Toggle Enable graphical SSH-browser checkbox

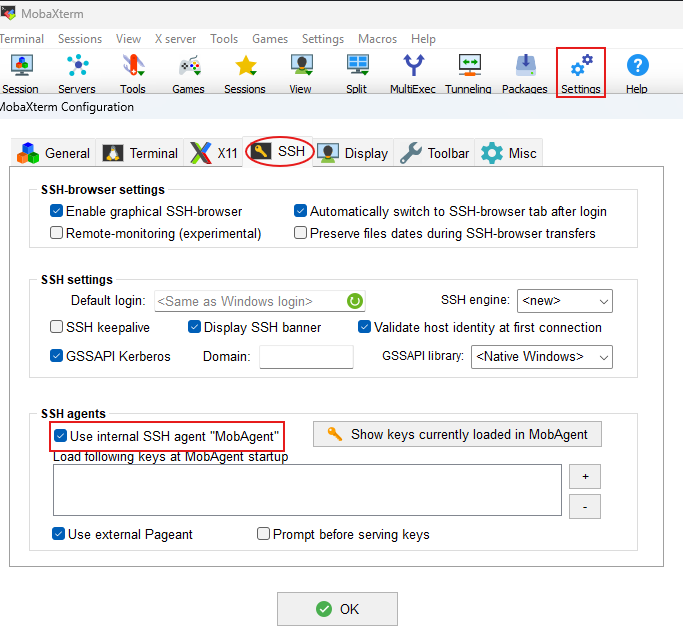coord(57,211)
